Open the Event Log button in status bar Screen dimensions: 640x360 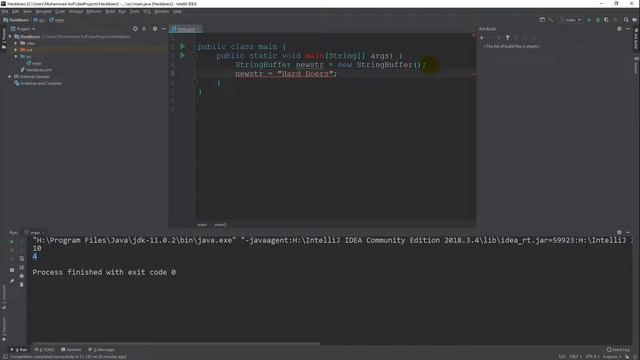[618, 350]
